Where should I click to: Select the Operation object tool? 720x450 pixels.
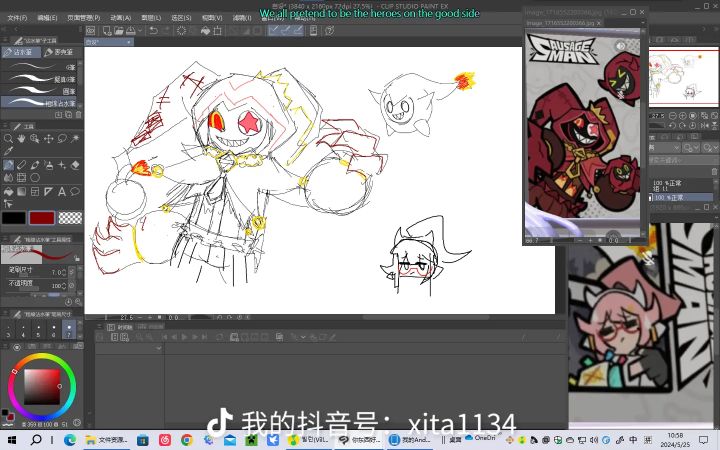click(35, 138)
